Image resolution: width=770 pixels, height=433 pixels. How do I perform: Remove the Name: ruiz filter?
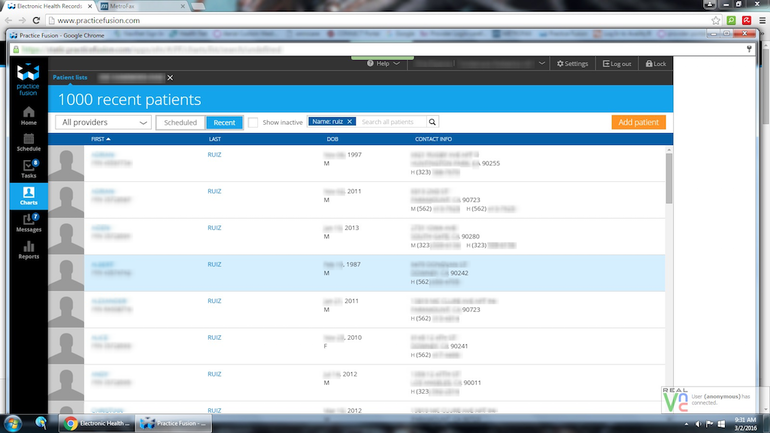coord(350,121)
